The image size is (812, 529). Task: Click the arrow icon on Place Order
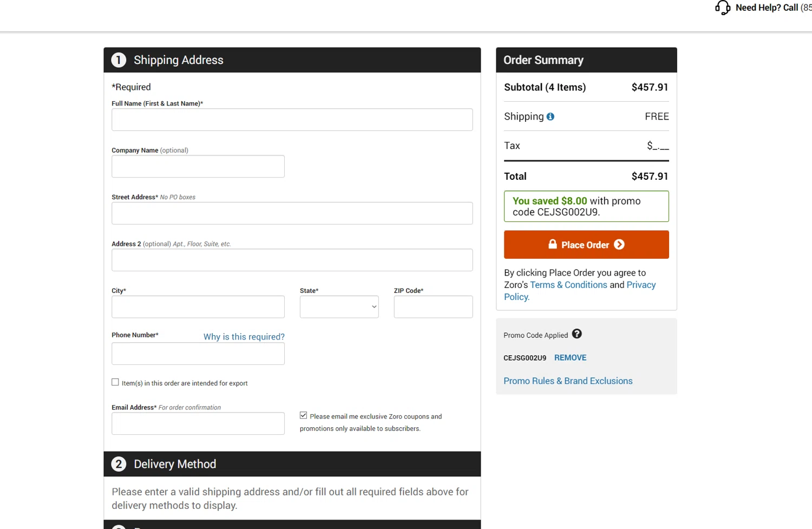619,245
